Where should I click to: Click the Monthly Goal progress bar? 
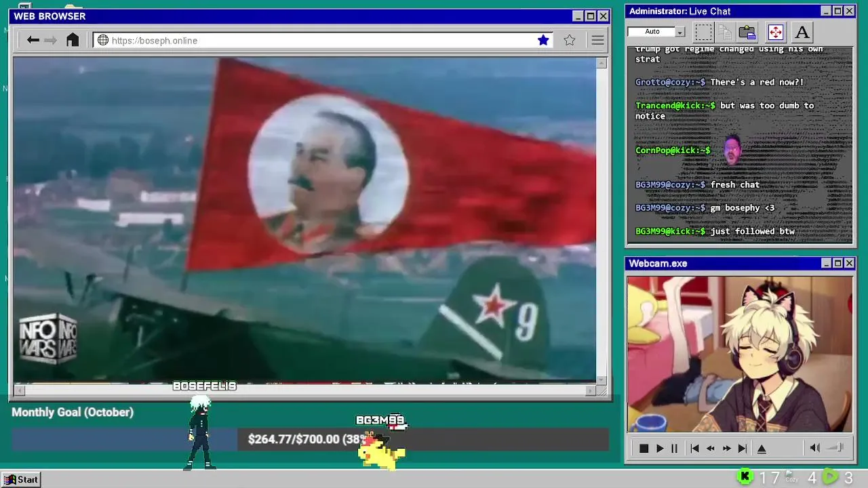tap(310, 439)
